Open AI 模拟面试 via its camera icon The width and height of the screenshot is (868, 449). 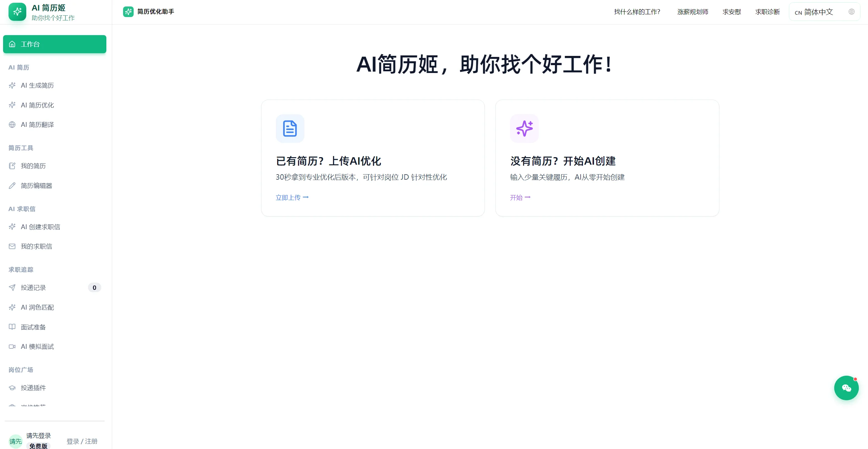point(12,346)
